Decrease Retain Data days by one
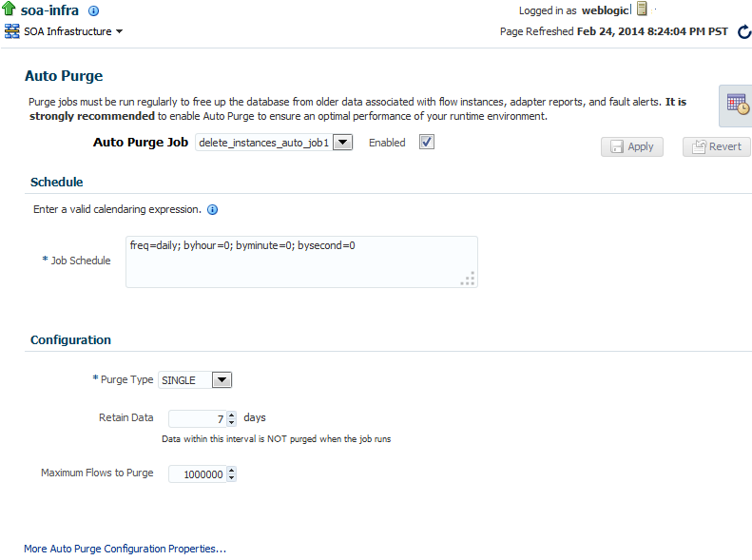 click(232, 422)
